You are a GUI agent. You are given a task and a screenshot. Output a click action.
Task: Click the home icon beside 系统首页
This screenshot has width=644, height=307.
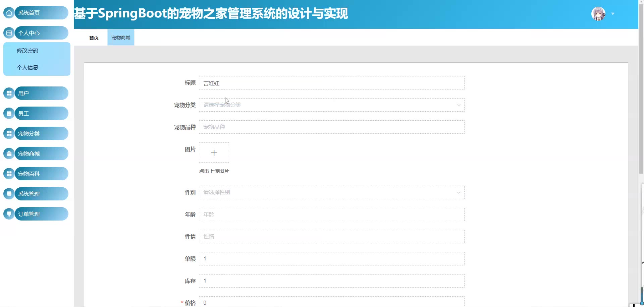(x=9, y=13)
